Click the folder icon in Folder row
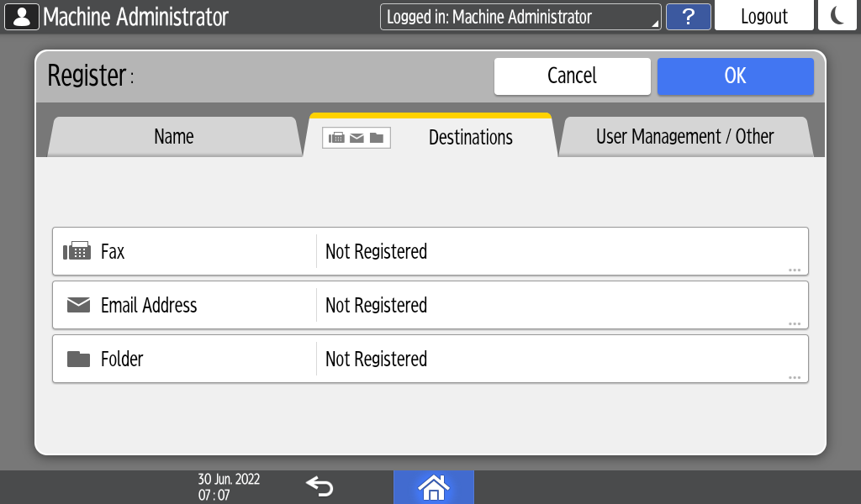This screenshot has width=861, height=504. (78, 359)
